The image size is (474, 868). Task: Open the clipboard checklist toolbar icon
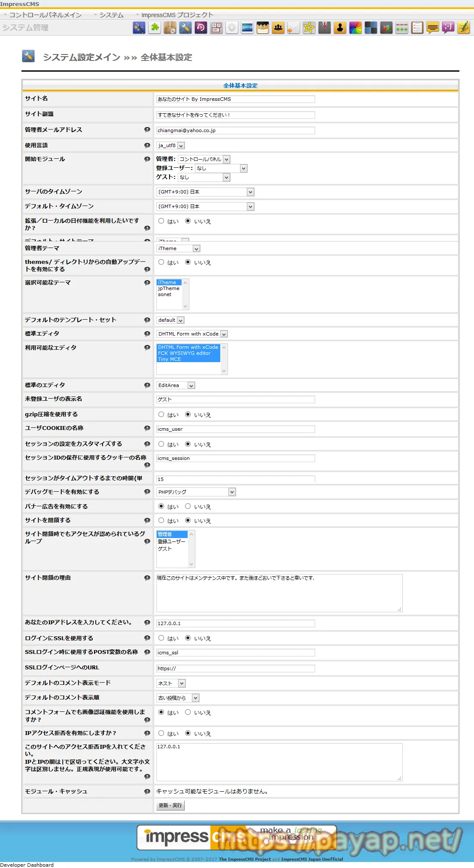pyautogui.click(x=417, y=28)
